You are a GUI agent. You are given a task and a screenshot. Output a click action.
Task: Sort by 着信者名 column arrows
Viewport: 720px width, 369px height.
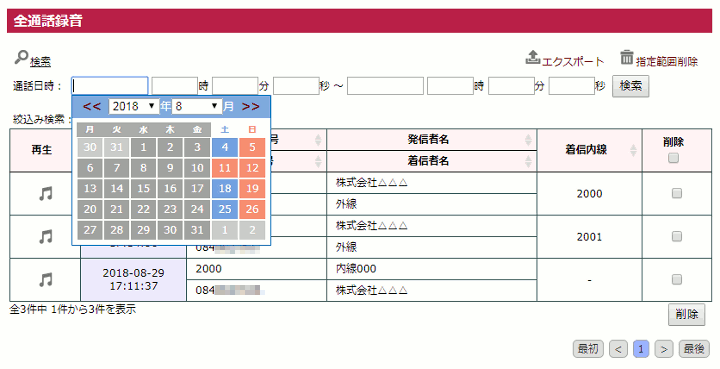click(x=528, y=161)
